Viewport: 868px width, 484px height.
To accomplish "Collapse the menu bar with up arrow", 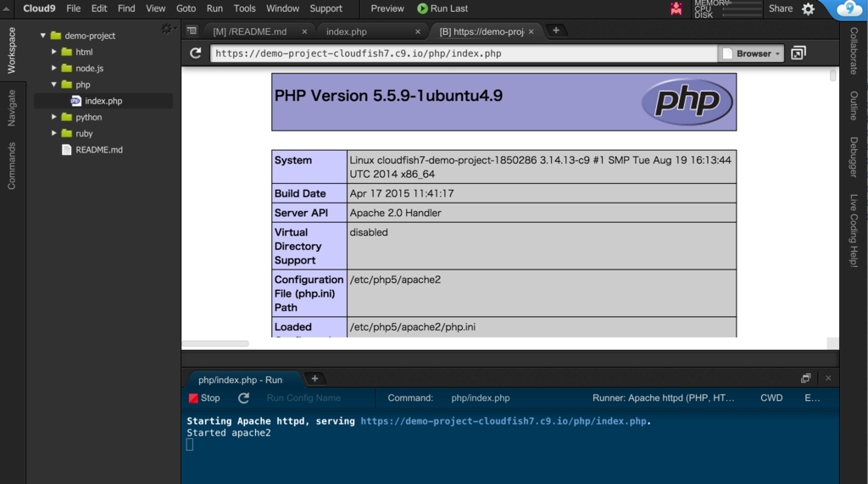I will click(6, 8).
